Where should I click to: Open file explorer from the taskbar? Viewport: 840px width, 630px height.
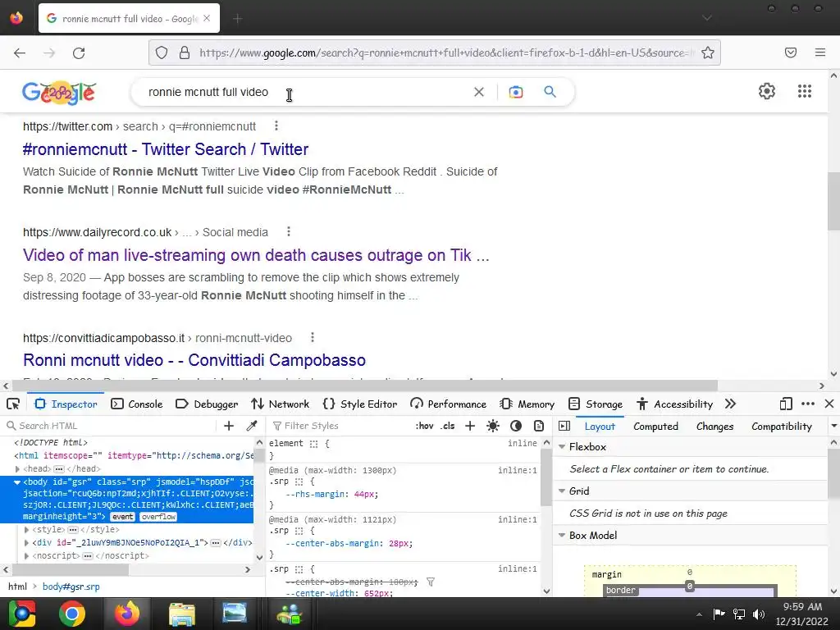(x=181, y=614)
